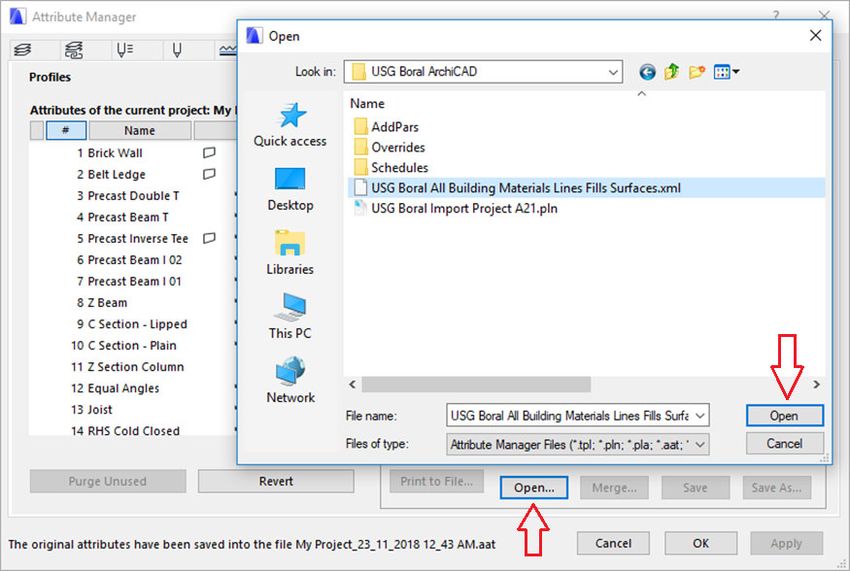Viewport: 850px width, 571px height.
Task: Select the Precast Double T profile
Action: (x=133, y=196)
